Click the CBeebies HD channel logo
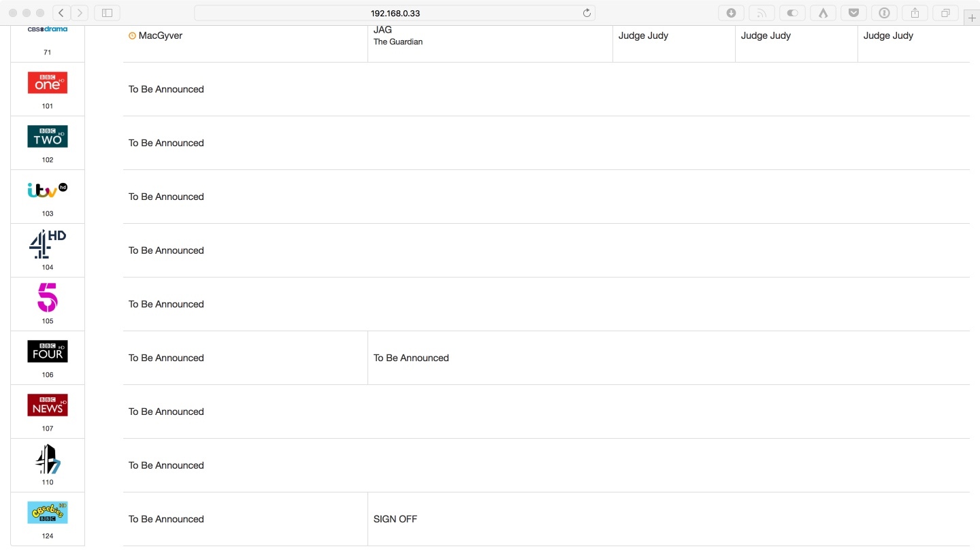The image size is (980, 553). pos(48,512)
